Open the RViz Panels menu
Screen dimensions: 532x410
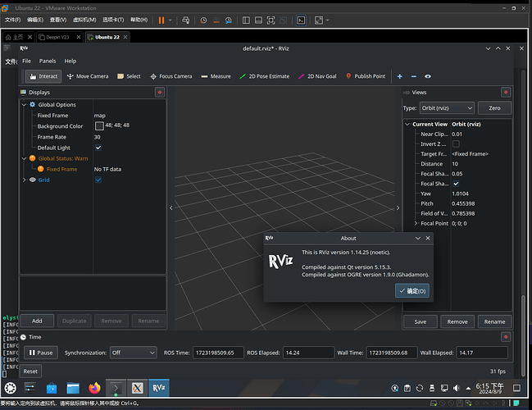48,61
